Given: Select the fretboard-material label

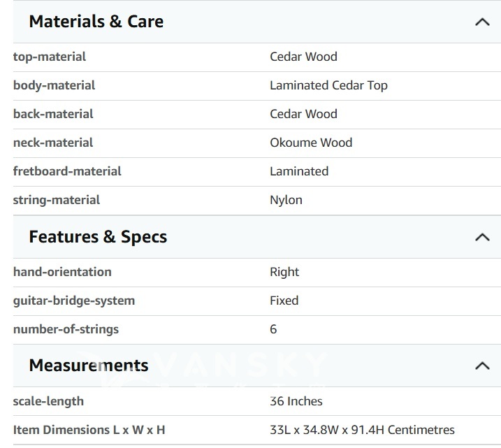Looking at the screenshot, I should [67, 171].
